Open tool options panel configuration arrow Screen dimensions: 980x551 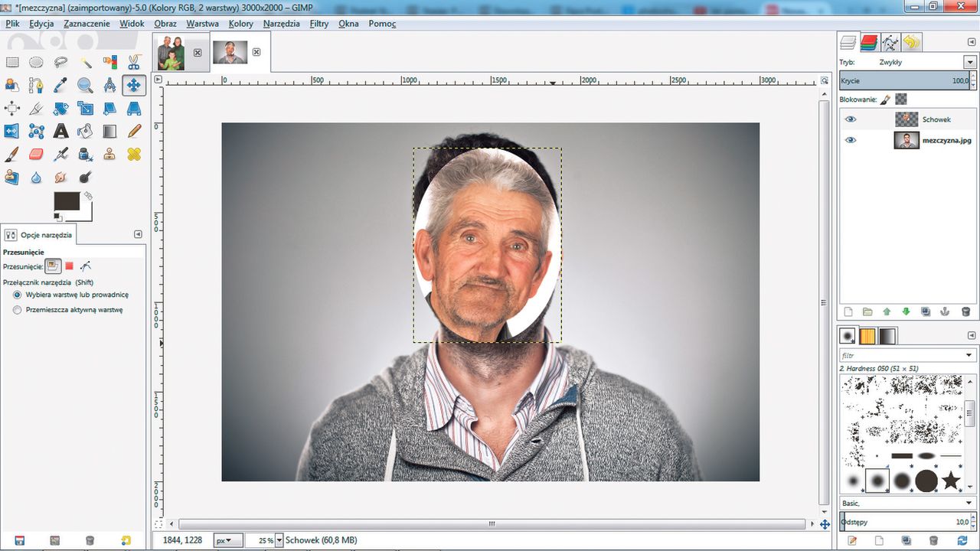[138, 234]
